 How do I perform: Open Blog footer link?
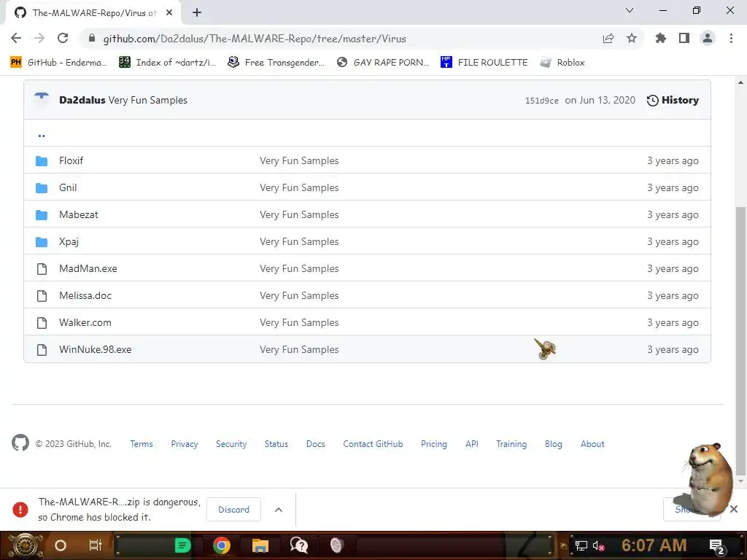[553, 444]
